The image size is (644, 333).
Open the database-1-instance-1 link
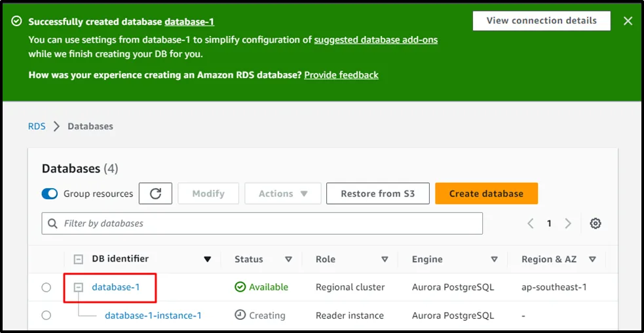(x=153, y=315)
